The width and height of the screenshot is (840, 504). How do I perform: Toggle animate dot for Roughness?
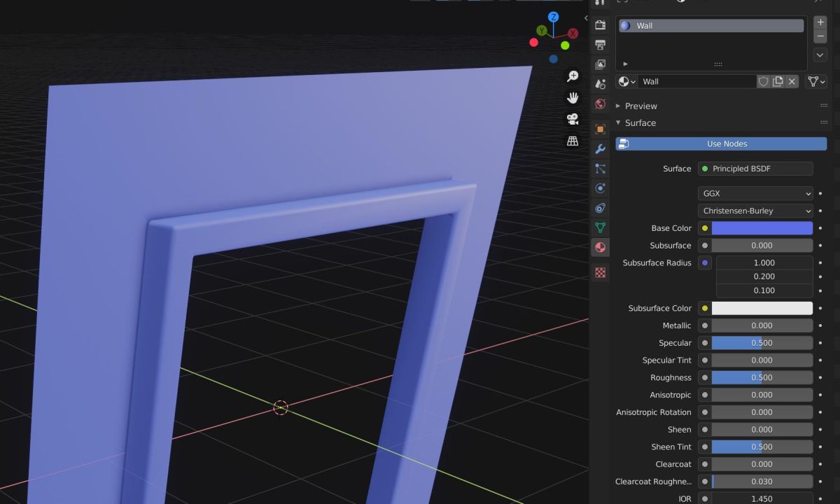tap(820, 377)
